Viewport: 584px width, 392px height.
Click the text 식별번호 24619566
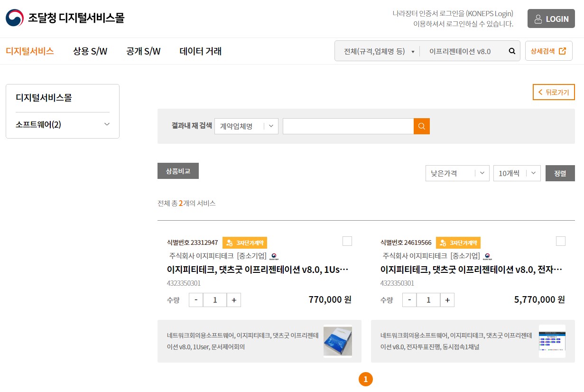(406, 243)
